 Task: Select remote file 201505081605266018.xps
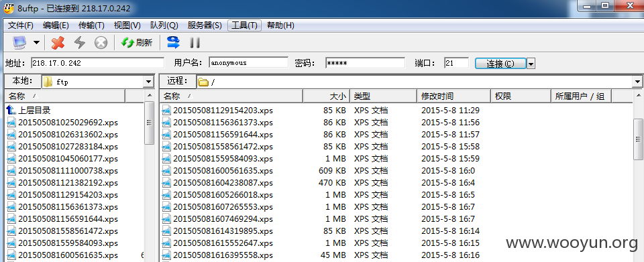pos(223,195)
